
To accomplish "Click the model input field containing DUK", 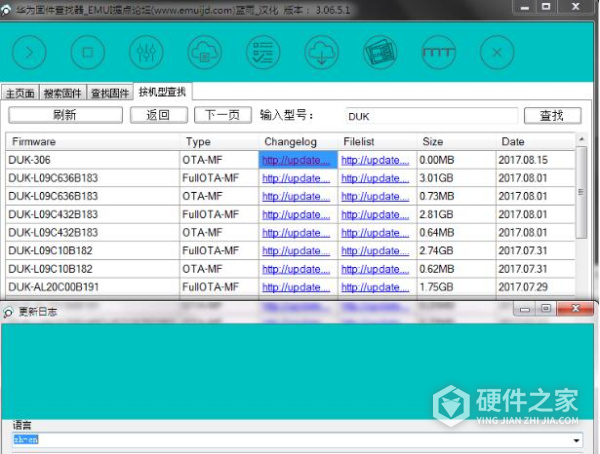I will 431,116.
